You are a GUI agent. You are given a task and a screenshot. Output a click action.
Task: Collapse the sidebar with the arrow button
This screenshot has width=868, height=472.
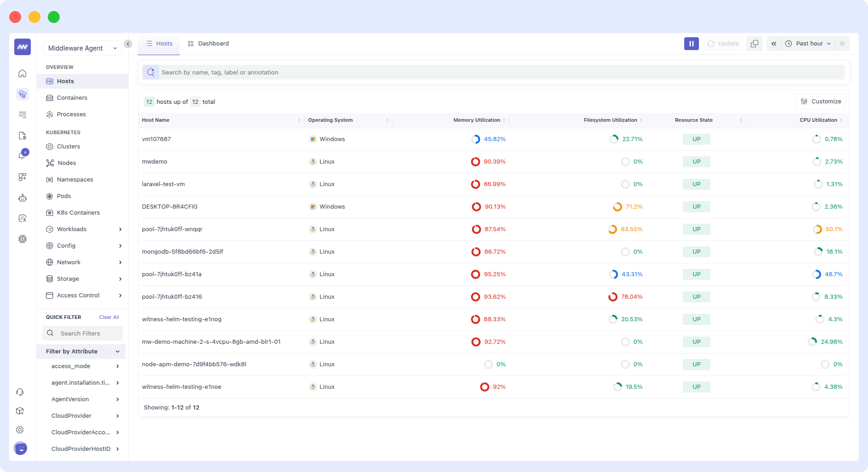coord(128,44)
